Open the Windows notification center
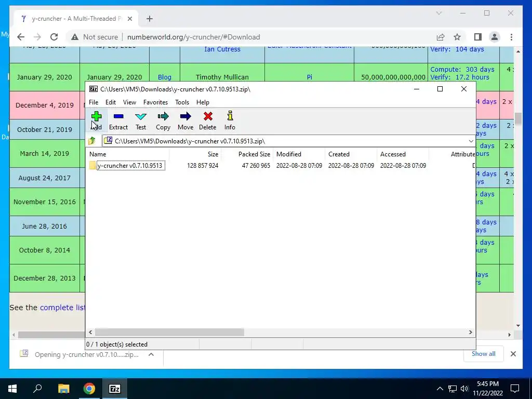Viewport: 532px width, 399px height. [515, 389]
